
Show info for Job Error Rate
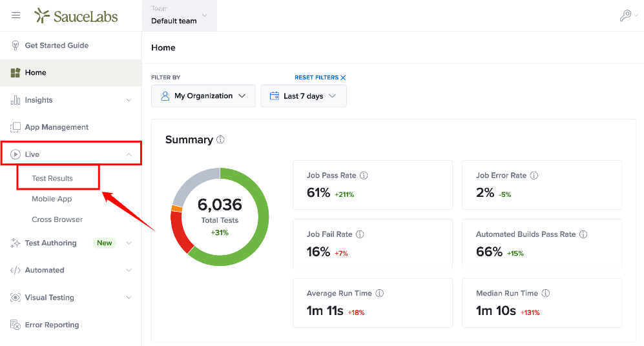[x=534, y=175]
